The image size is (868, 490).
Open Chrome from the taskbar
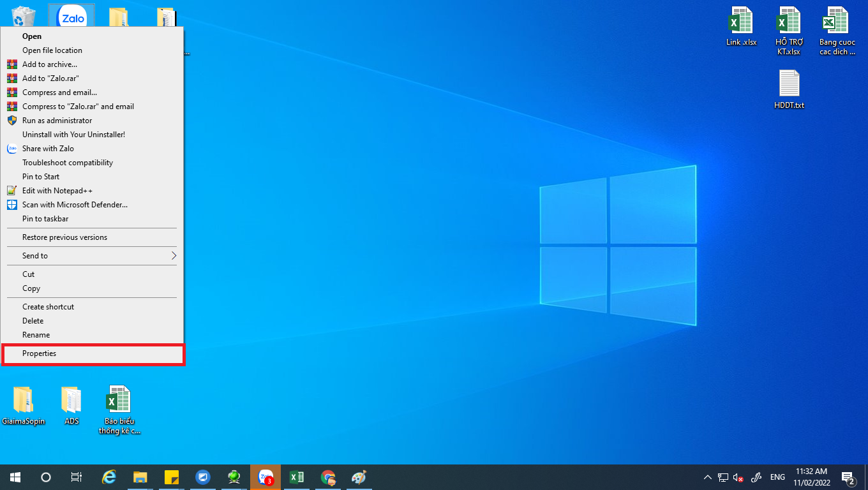coord(328,477)
